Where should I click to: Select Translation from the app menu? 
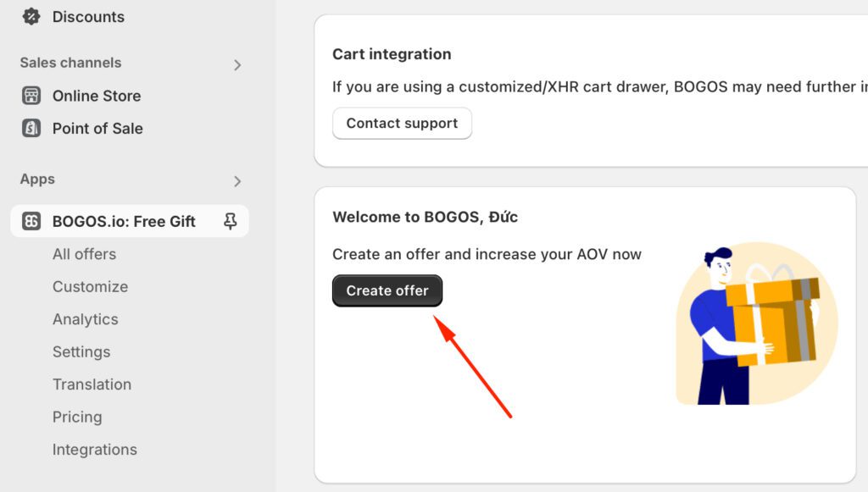92,384
